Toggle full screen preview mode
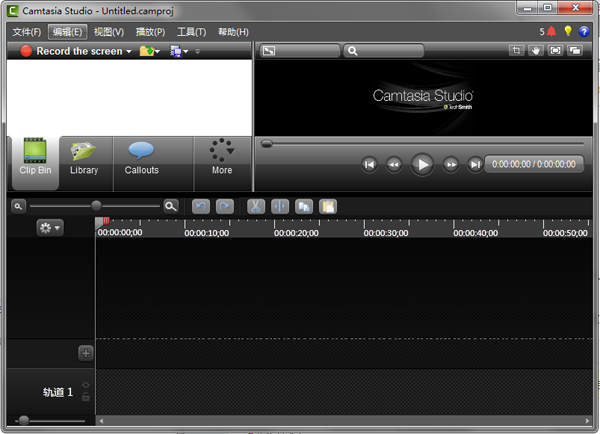Image resolution: width=600 pixels, height=434 pixels. pos(555,50)
